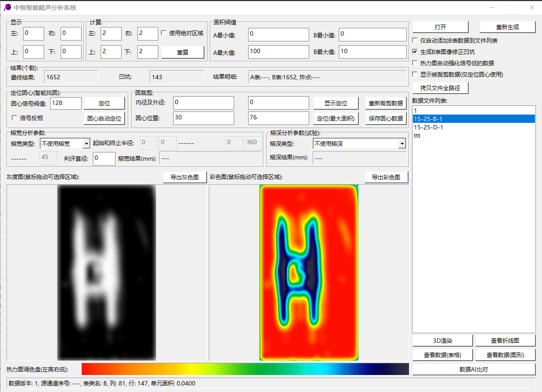The image size is (542, 392).
Task: Click the app icon in title bar
Action: click(7, 7)
